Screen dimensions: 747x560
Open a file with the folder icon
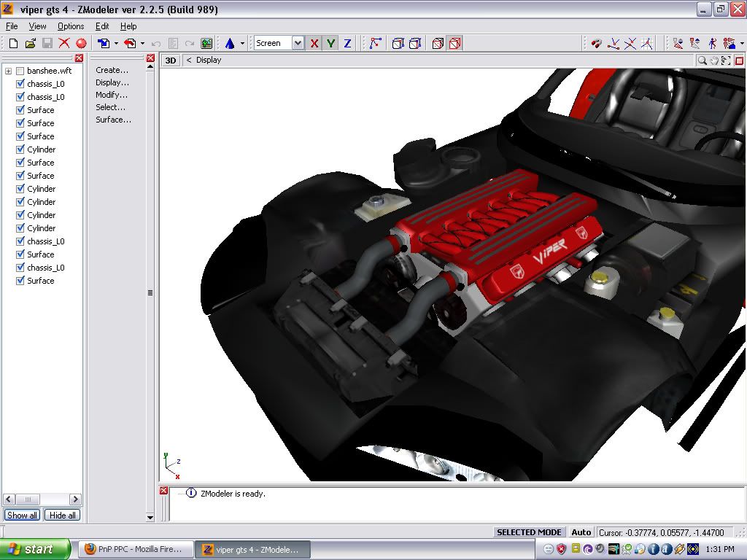point(31,44)
